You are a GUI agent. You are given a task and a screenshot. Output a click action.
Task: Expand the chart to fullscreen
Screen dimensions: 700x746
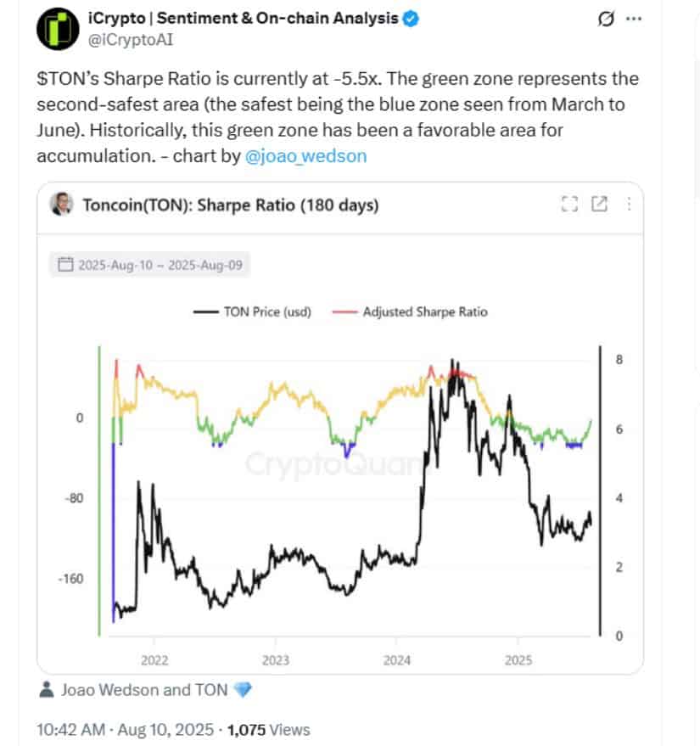[569, 204]
